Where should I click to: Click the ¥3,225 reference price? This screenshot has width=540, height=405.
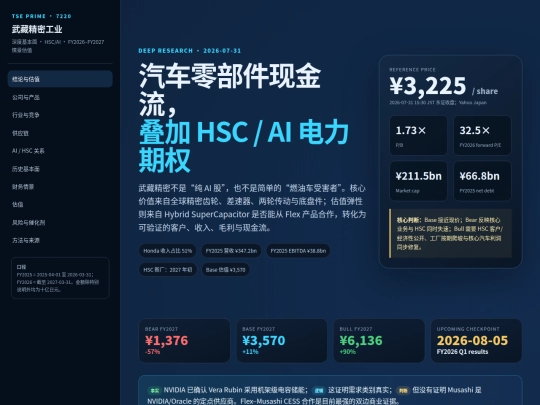(x=428, y=86)
